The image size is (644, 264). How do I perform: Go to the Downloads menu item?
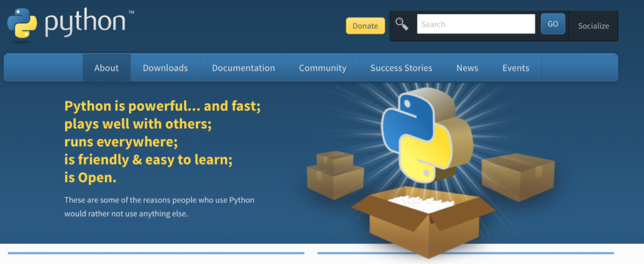point(165,68)
